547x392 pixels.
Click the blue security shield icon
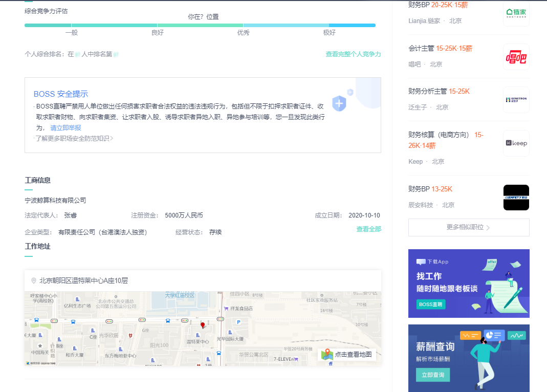coord(339,103)
